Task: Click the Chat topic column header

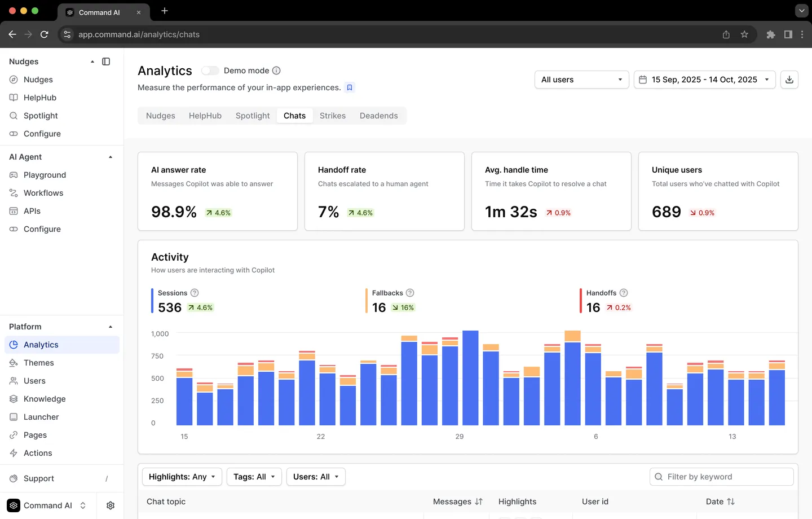Action: [x=166, y=502]
